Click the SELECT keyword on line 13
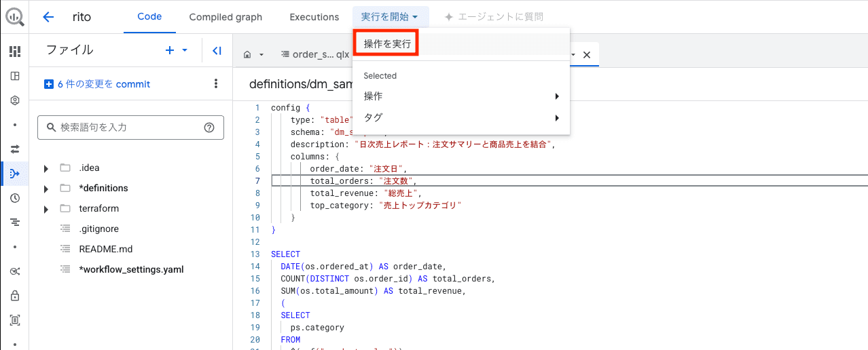868x350 pixels. 285,254
